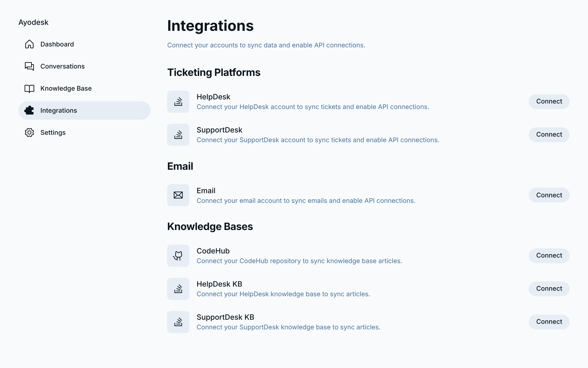The image size is (588, 368).
Task: Connect the SupportDesk KB
Action: point(549,322)
